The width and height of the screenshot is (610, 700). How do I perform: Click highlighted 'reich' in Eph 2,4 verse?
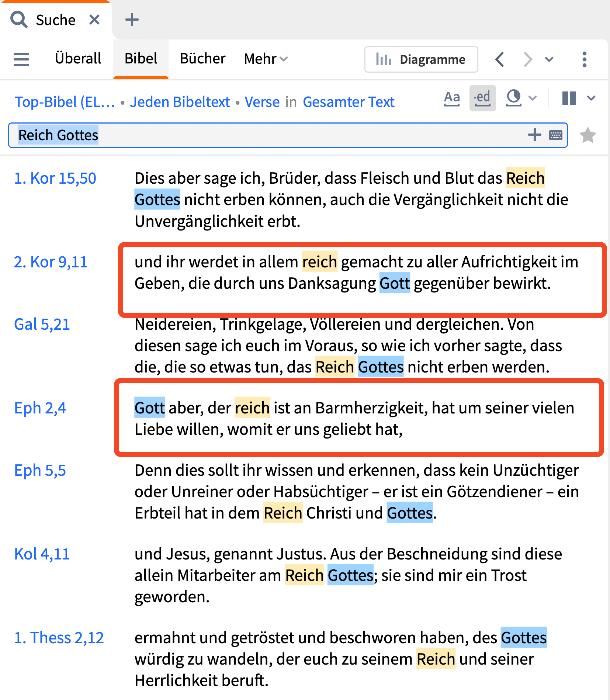(252, 408)
